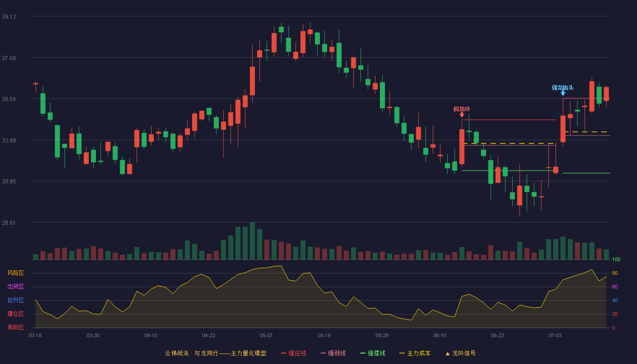This screenshot has width=637, height=364.
Task: Click the 低吸区 zone label
Action: pos(15,328)
